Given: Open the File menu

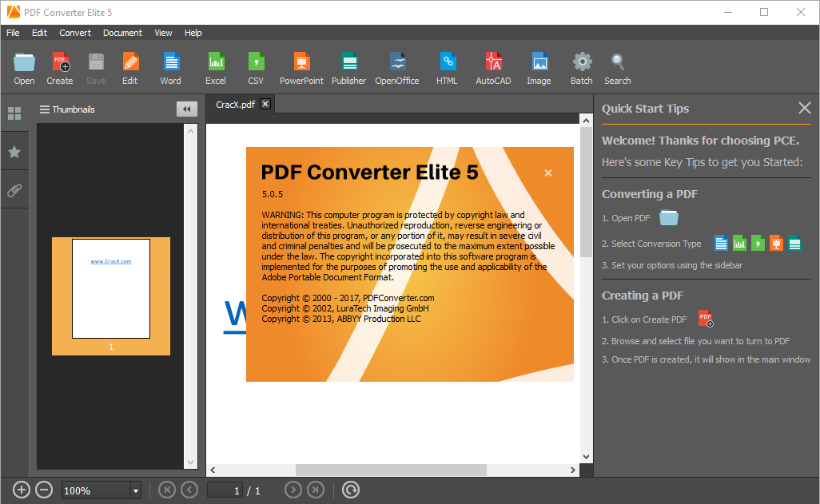Looking at the screenshot, I should click(x=13, y=33).
